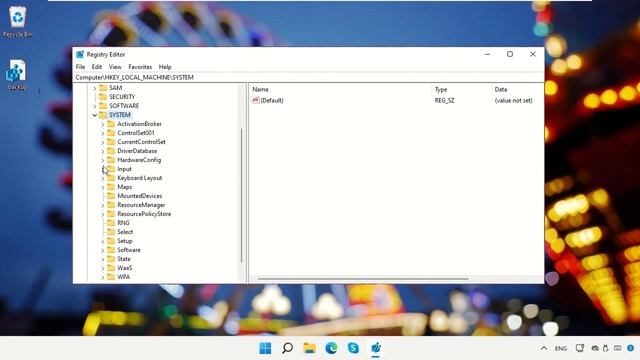
Task: Click the WPA key label
Action: pyautogui.click(x=124, y=277)
